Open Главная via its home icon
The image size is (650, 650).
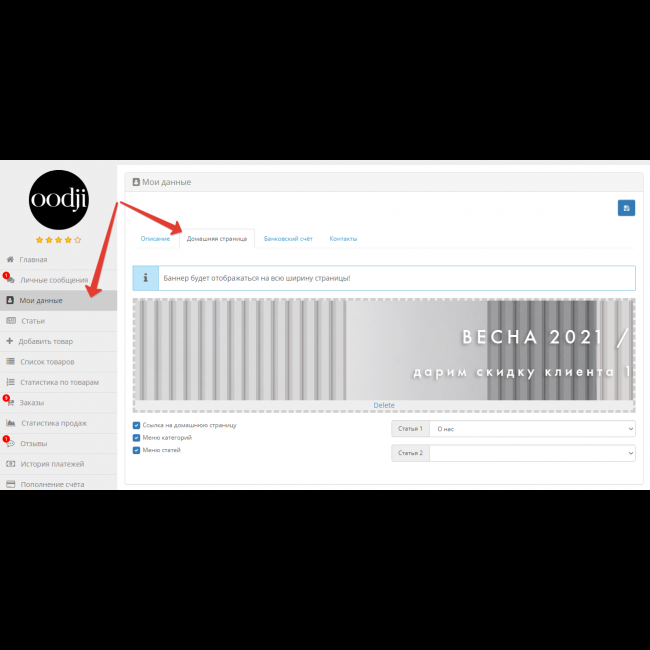pos(10,260)
